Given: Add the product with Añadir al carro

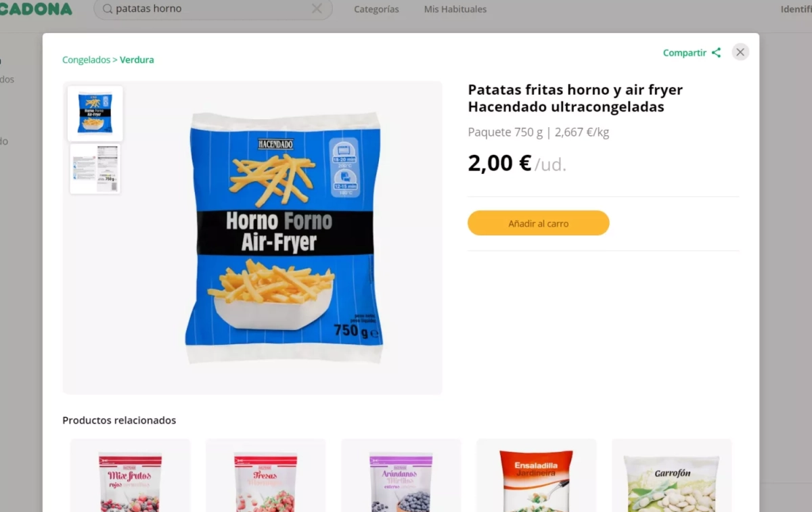Looking at the screenshot, I should click(x=539, y=223).
